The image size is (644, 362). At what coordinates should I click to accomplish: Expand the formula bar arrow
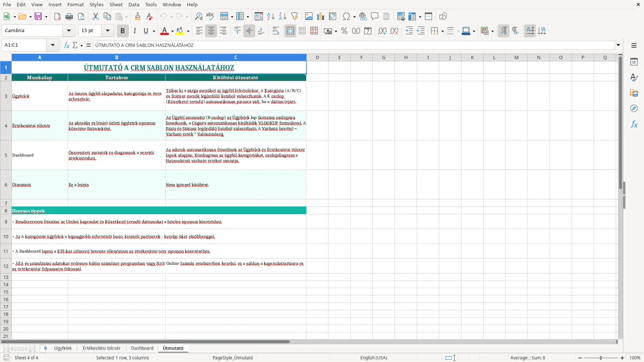coord(618,46)
